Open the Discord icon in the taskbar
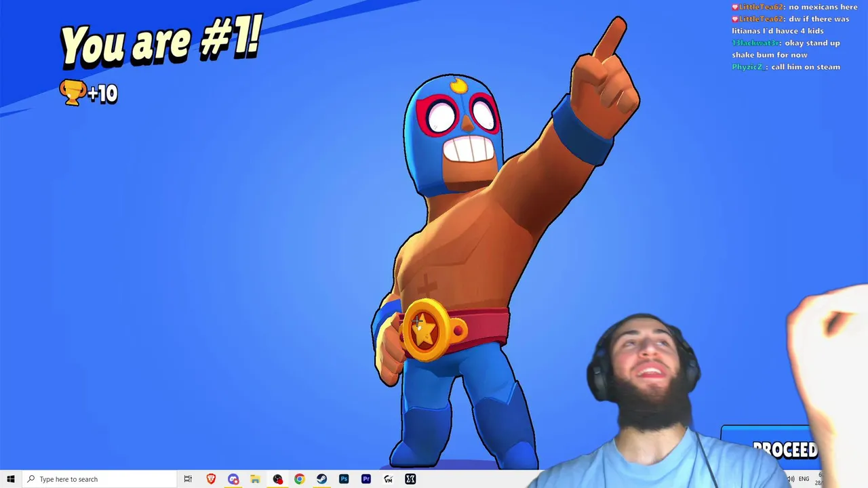This screenshot has width=868, height=488. (x=233, y=479)
